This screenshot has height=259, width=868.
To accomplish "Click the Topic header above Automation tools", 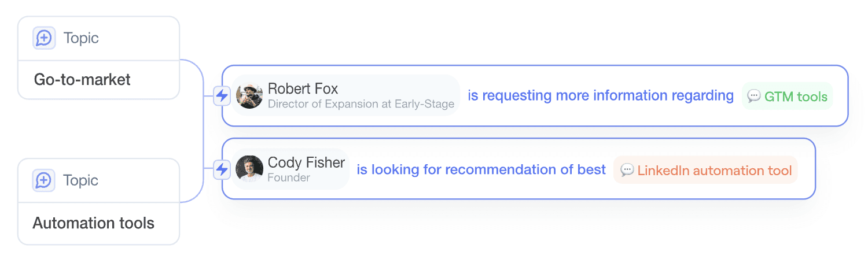I will (81, 180).
